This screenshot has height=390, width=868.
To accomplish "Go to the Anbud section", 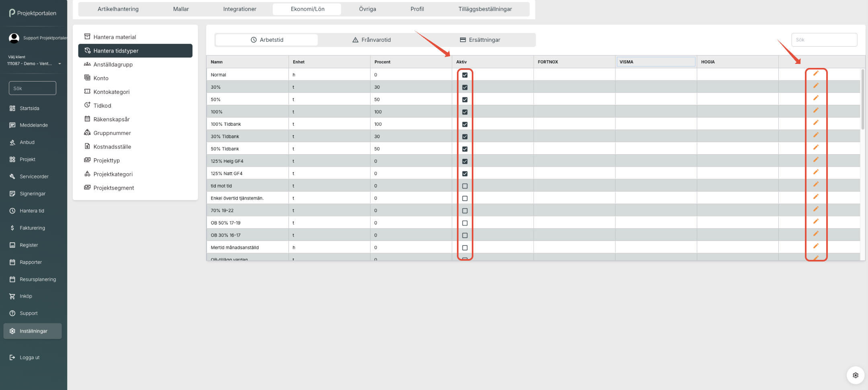I will [27, 142].
